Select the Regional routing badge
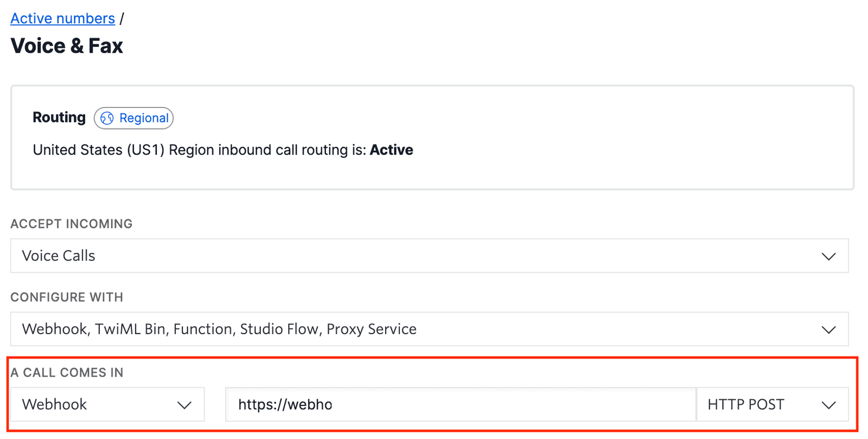 (133, 118)
